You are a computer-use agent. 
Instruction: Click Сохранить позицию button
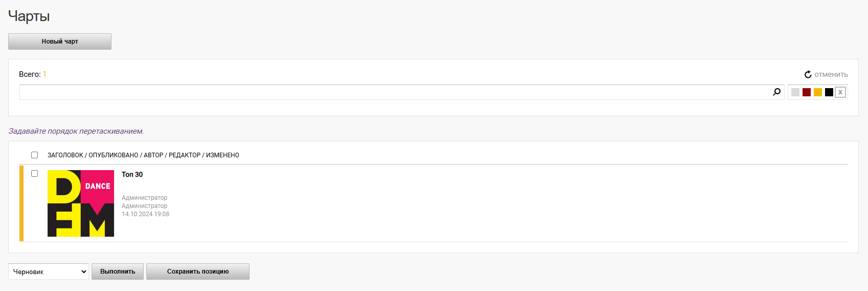(x=198, y=272)
